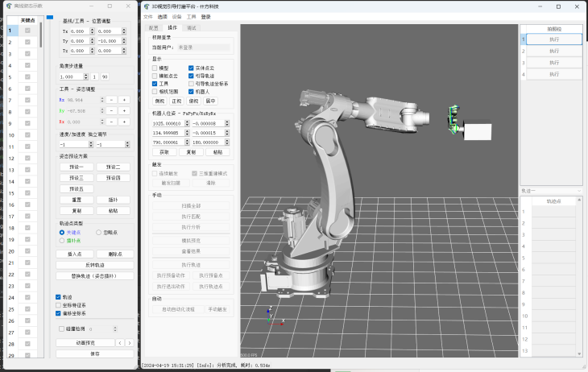588x372 pixels.
Task: Click the plus button for Rz adjustment
Action: [x=124, y=122]
